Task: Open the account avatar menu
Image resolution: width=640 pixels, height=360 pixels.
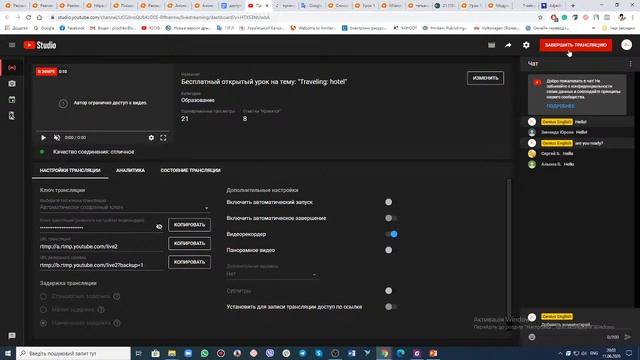Action: [x=626, y=45]
